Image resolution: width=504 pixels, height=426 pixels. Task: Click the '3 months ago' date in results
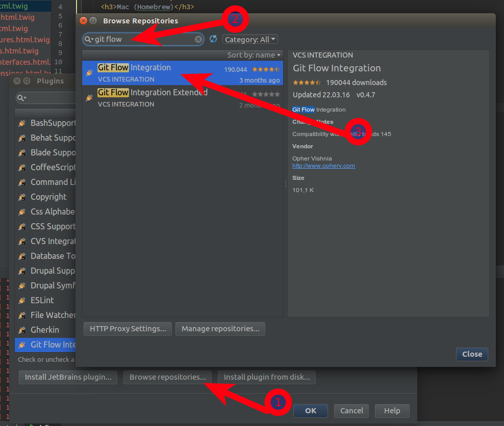click(x=259, y=80)
